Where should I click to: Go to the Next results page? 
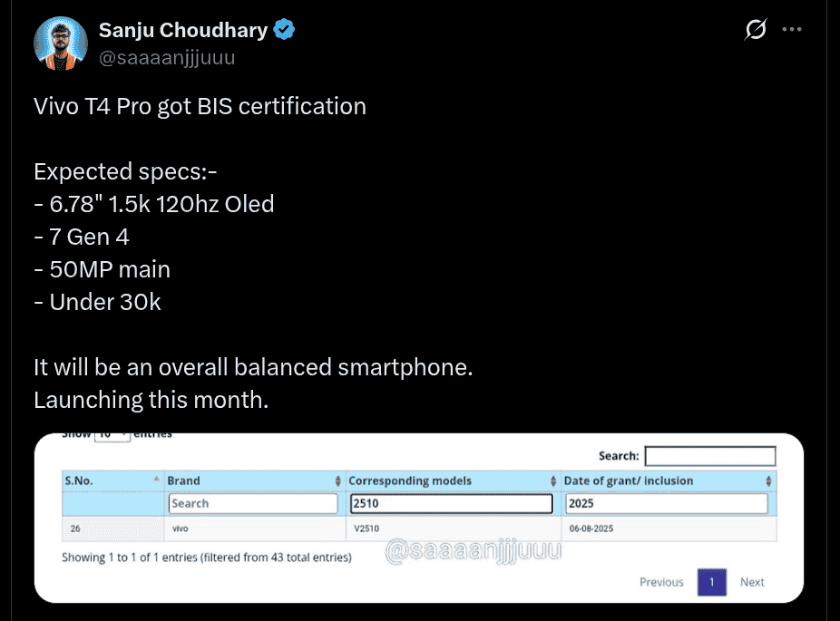click(752, 582)
